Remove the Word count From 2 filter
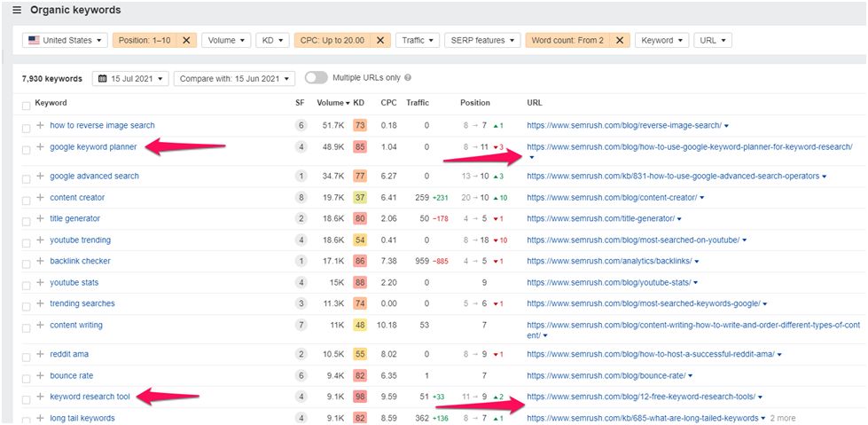 pos(620,40)
